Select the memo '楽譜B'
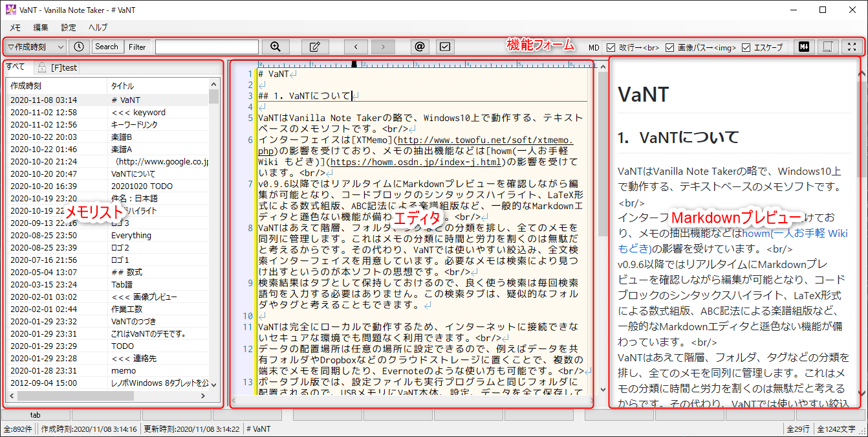The height and width of the screenshot is (437, 868). 107,137
